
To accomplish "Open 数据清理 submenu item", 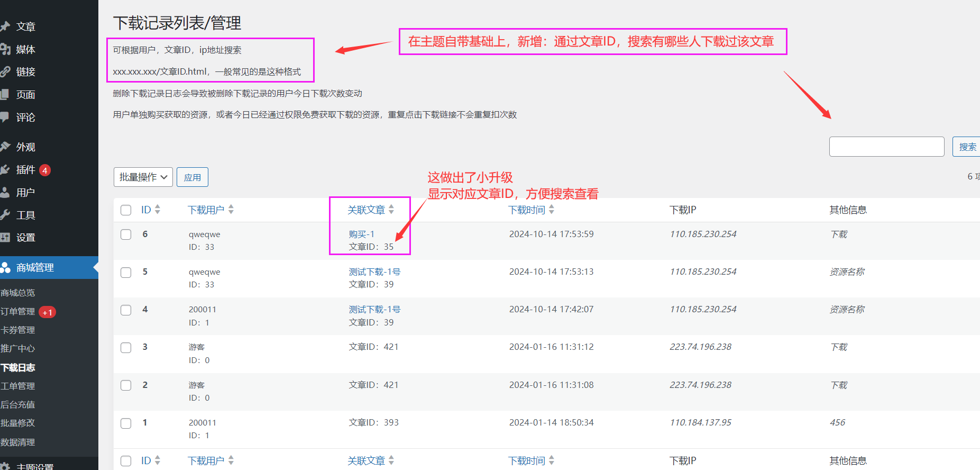I will (18, 442).
